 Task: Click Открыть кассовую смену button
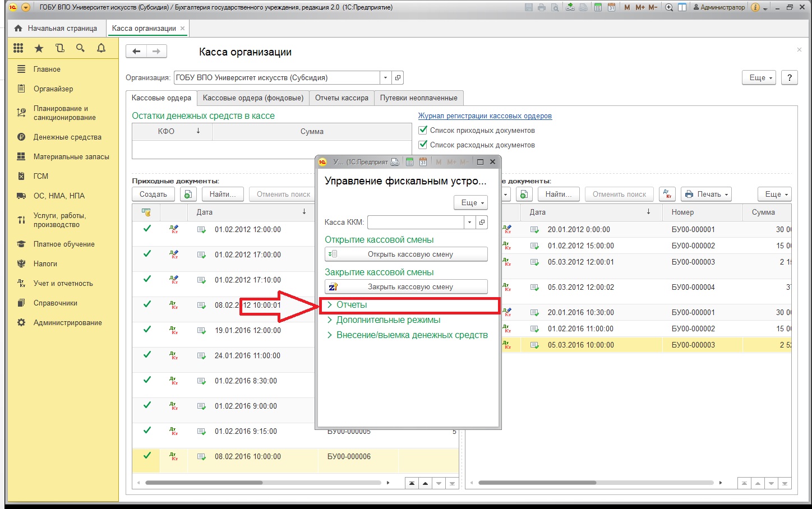[406, 254]
